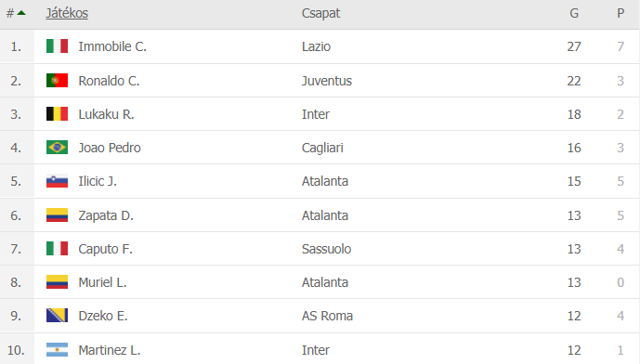Open the Lazio team link

coord(316,46)
